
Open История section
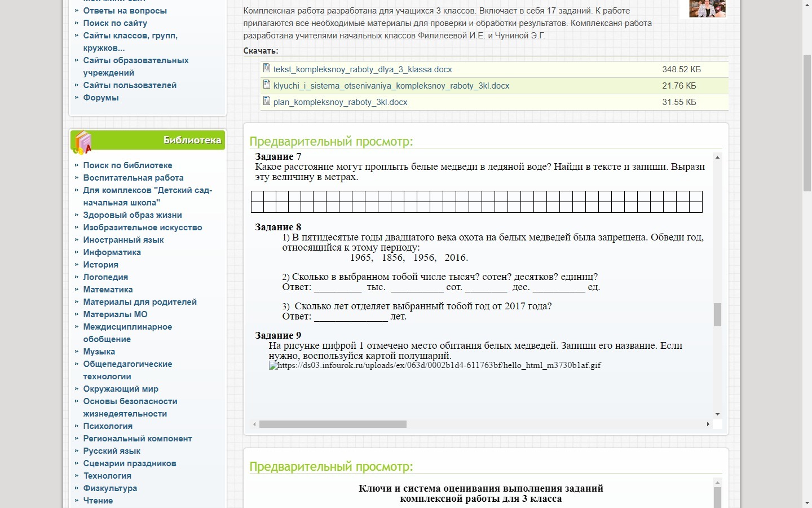[101, 265]
